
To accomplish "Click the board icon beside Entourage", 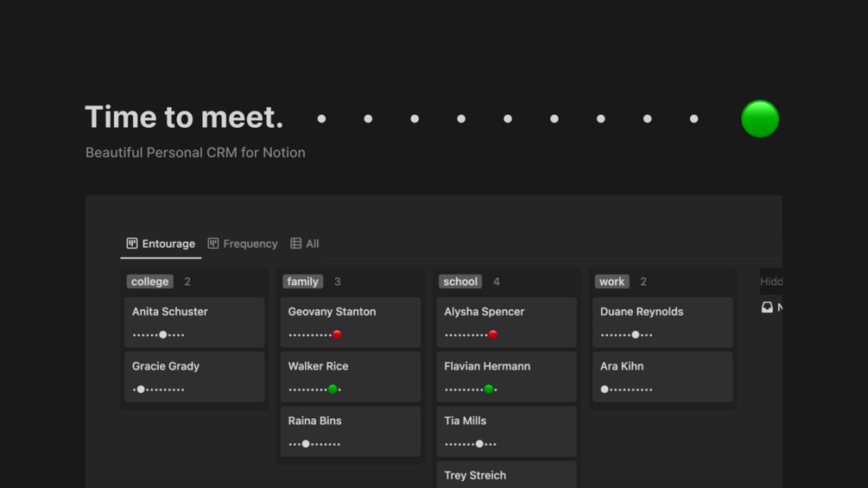I will coord(132,244).
